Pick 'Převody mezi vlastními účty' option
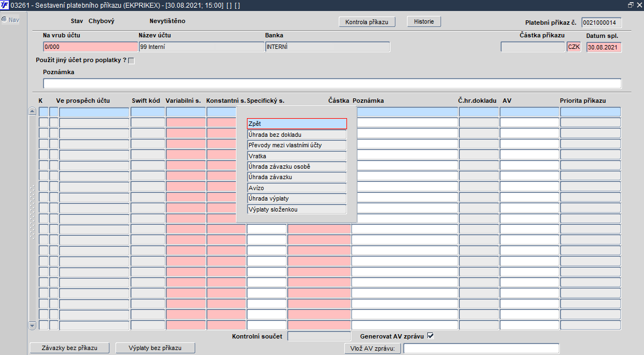The width and height of the screenshot is (644, 355). [297, 145]
